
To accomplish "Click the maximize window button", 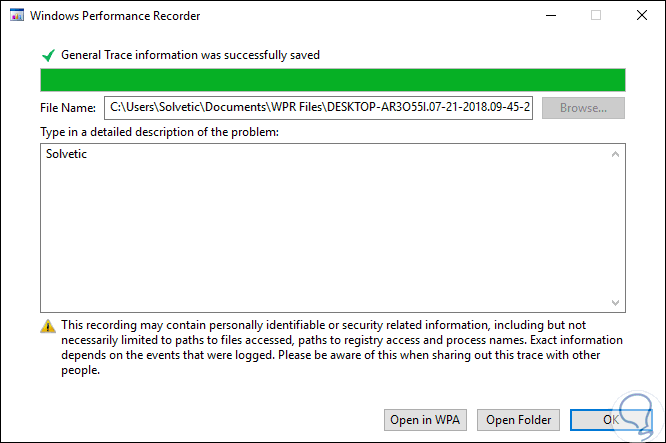I will 596,16.
